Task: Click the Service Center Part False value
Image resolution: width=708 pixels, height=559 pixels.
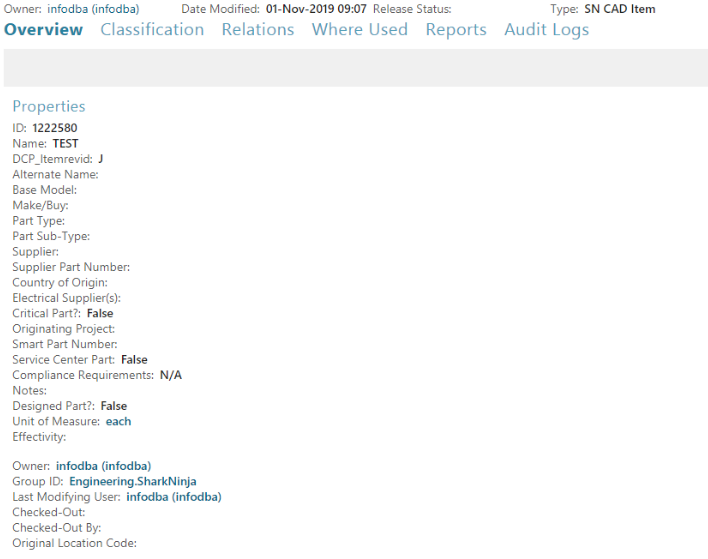Action: (x=134, y=360)
